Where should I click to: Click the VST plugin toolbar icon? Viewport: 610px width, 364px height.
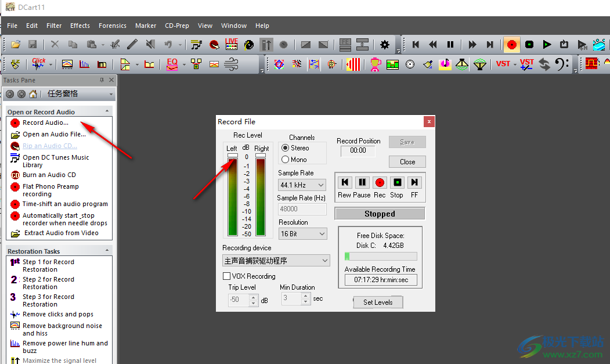click(x=503, y=64)
